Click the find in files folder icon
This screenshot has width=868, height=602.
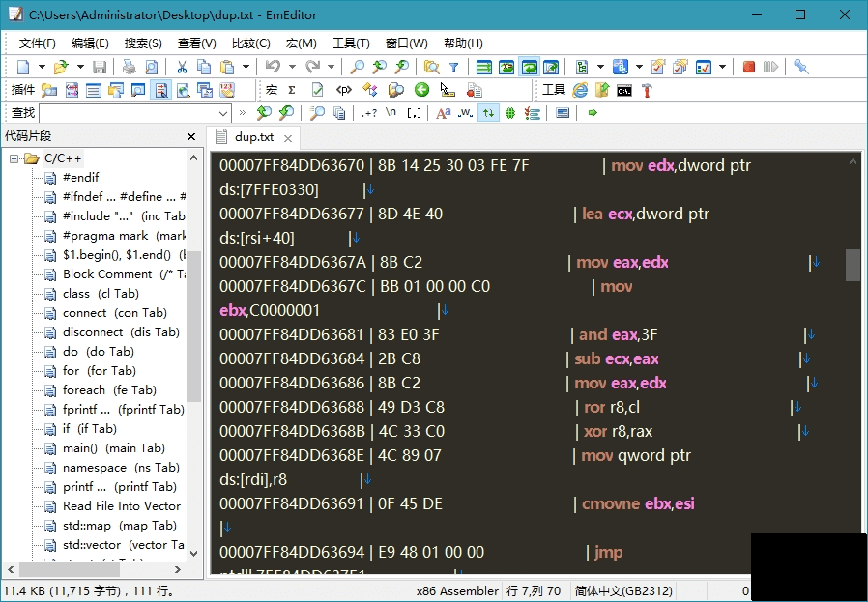pos(431,67)
